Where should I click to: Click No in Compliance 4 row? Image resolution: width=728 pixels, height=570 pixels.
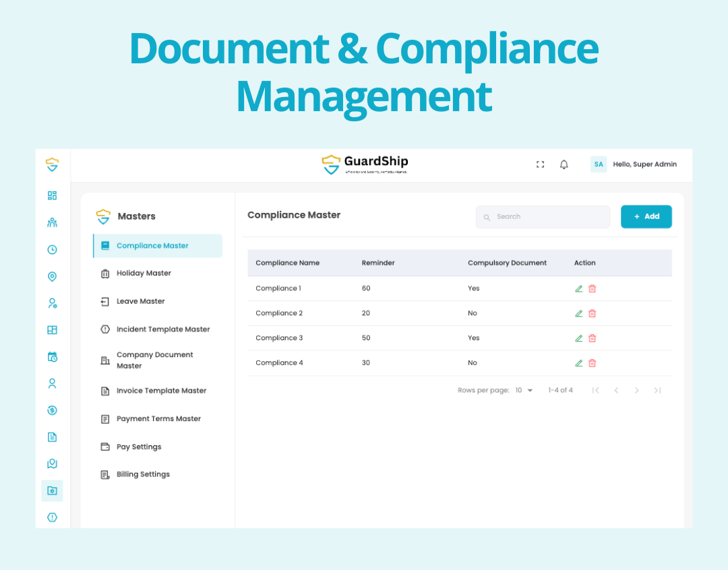coord(472,363)
